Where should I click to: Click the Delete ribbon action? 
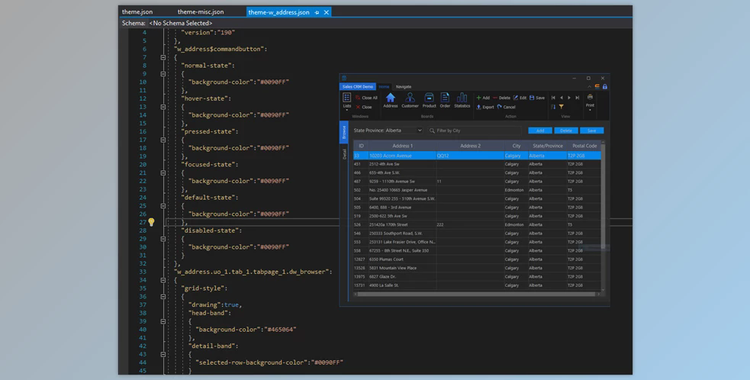(501, 98)
